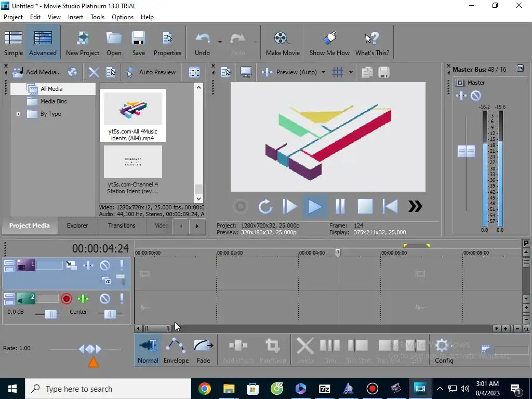The width and height of the screenshot is (532, 399).
Task: Create a New Project
Action: 83,43
